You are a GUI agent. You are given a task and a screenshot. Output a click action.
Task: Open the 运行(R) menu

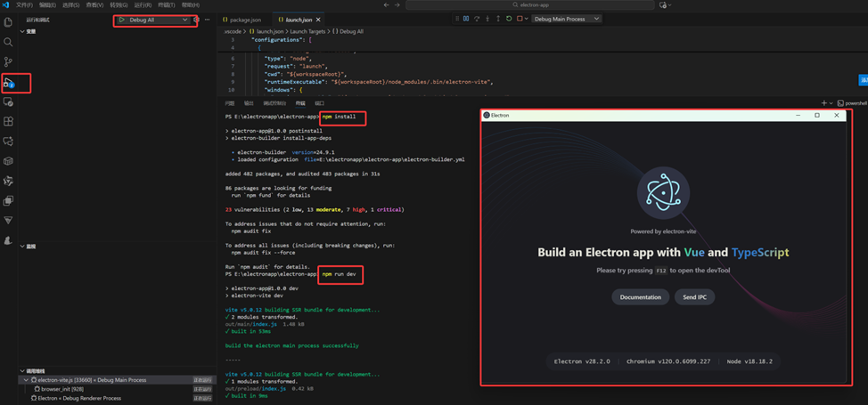point(143,5)
